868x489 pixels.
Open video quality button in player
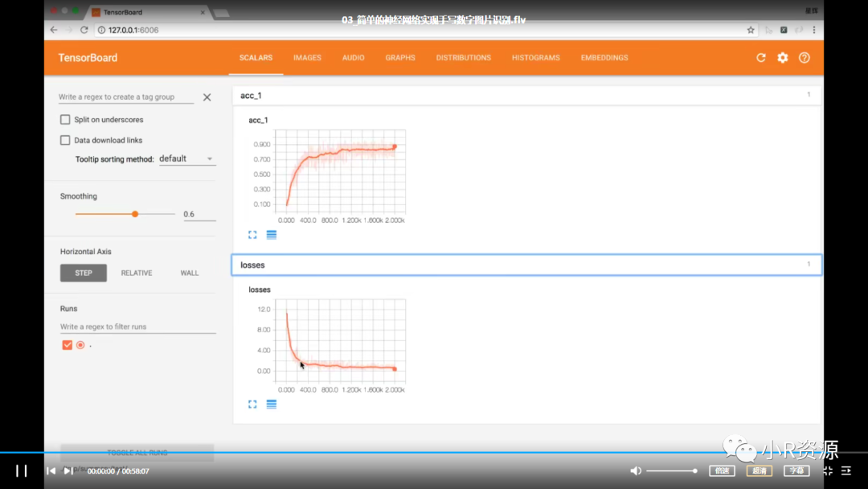point(759,471)
